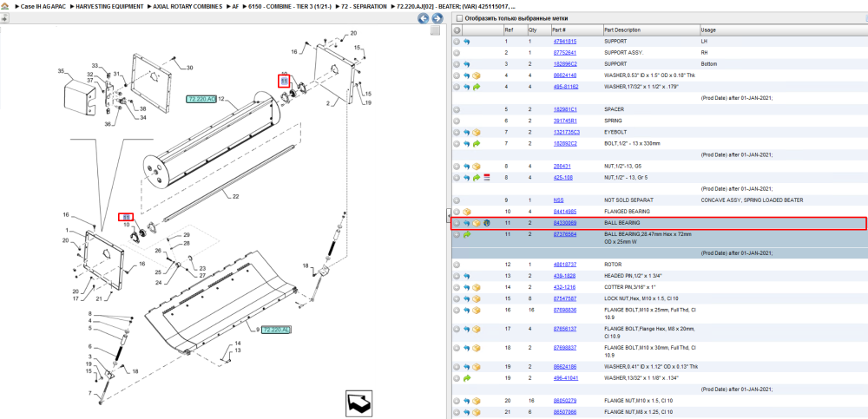The height and width of the screenshot is (419, 868).
Task: Click the green arrow for washer 496-41041
Action: 467,378
